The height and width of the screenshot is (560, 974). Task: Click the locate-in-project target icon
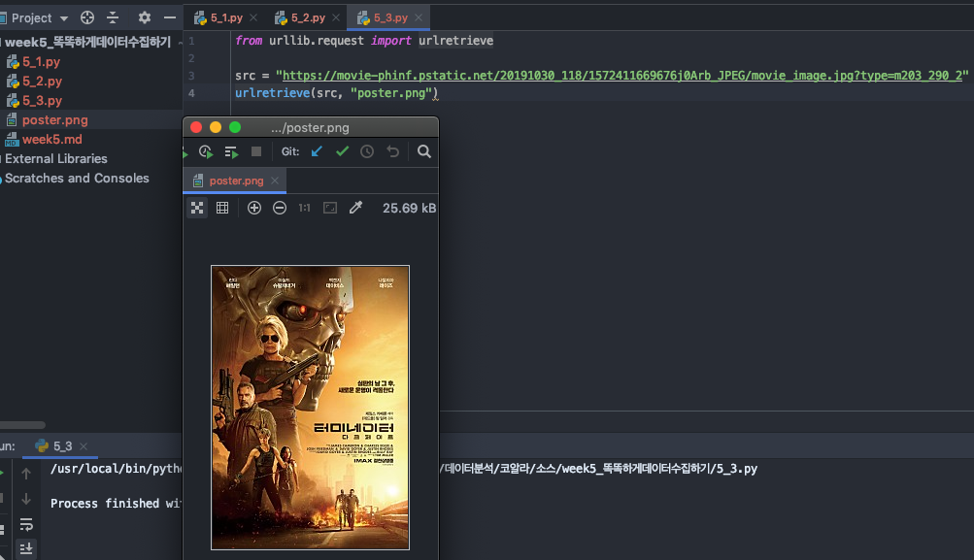click(x=87, y=18)
